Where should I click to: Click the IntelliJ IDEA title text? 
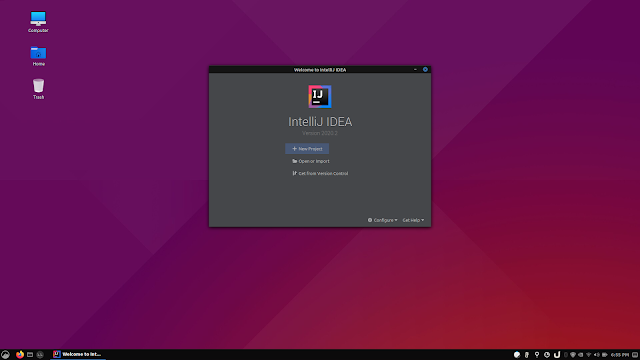coord(320,122)
